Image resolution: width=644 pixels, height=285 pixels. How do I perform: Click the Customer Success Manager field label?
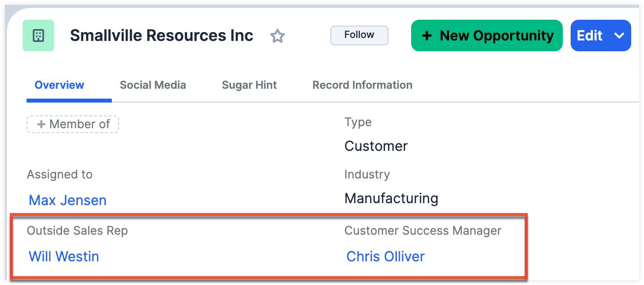click(423, 230)
